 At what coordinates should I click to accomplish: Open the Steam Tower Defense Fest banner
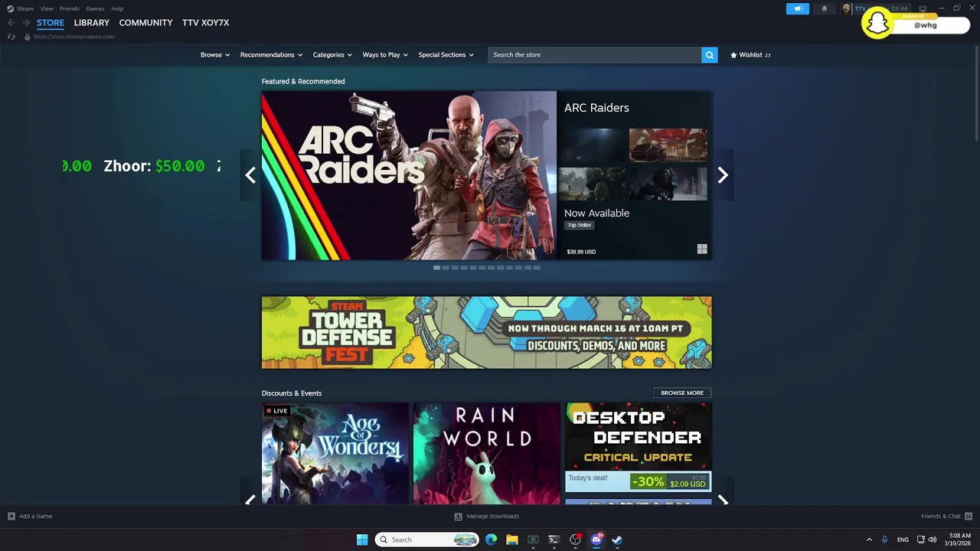[x=486, y=333]
